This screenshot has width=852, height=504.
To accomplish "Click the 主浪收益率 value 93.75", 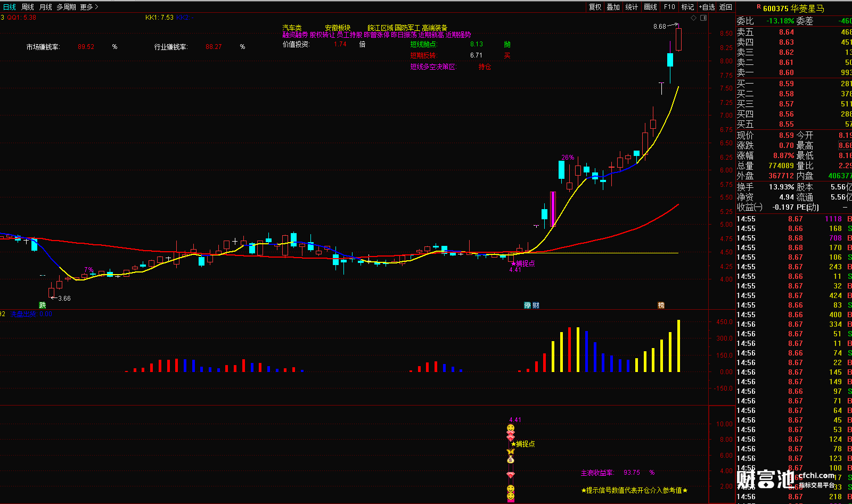I will (x=632, y=473).
